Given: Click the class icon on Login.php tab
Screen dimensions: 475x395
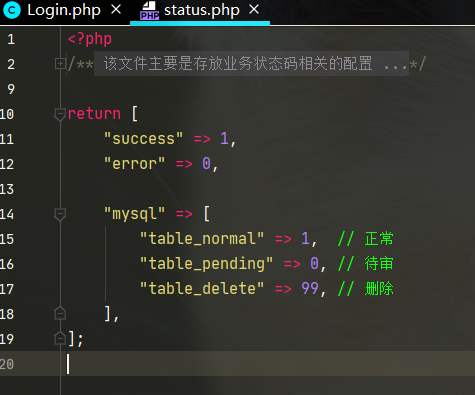Looking at the screenshot, I should (12, 11).
